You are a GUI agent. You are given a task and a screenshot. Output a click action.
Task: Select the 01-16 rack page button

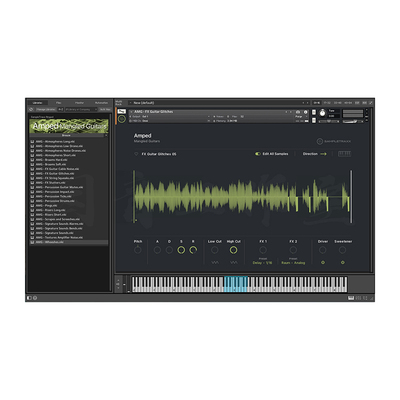point(317,103)
